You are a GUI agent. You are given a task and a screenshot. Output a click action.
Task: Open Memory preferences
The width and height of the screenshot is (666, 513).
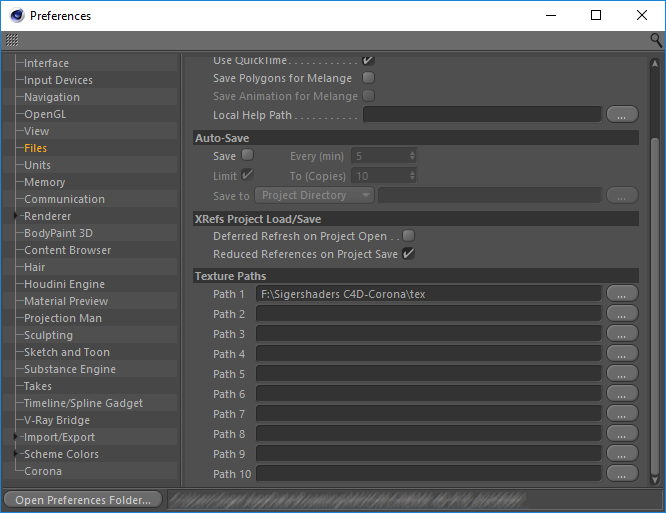click(45, 182)
